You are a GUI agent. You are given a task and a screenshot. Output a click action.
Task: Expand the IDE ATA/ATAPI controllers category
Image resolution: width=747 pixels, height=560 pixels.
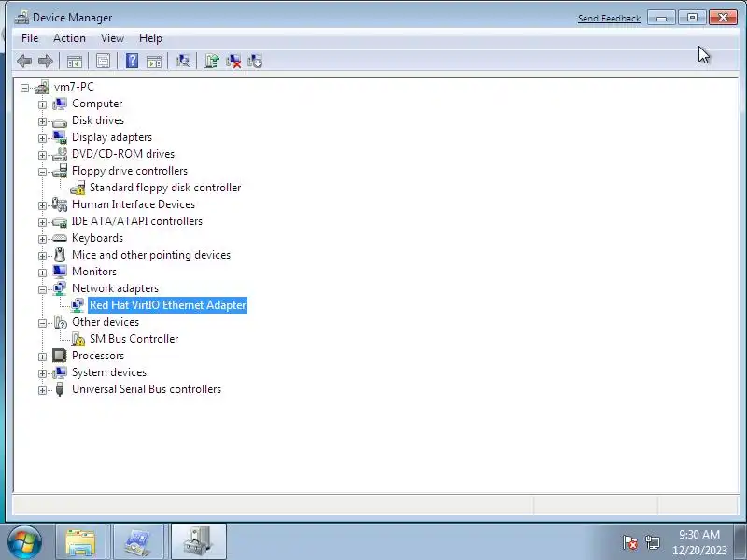coord(42,222)
